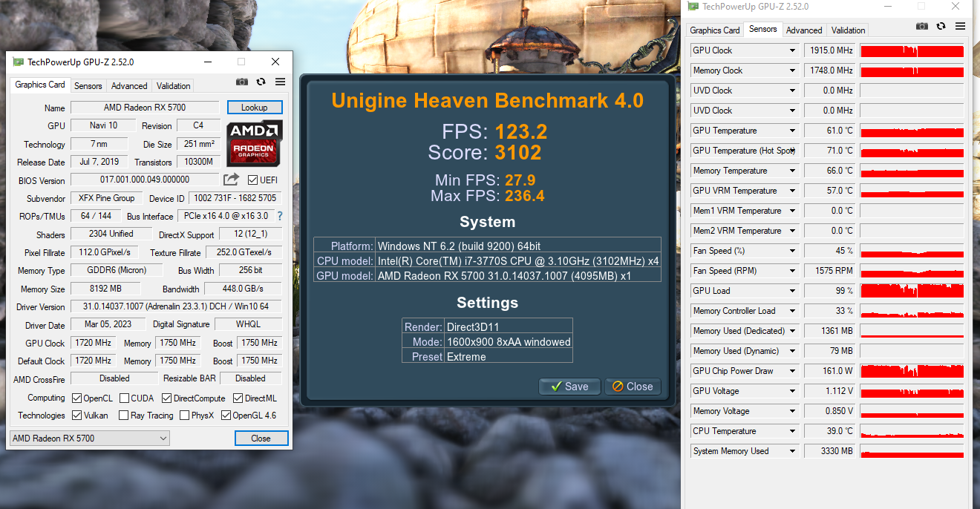
Task: Open the Fan Speed (RPM) sensor dropdown
Action: click(793, 271)
